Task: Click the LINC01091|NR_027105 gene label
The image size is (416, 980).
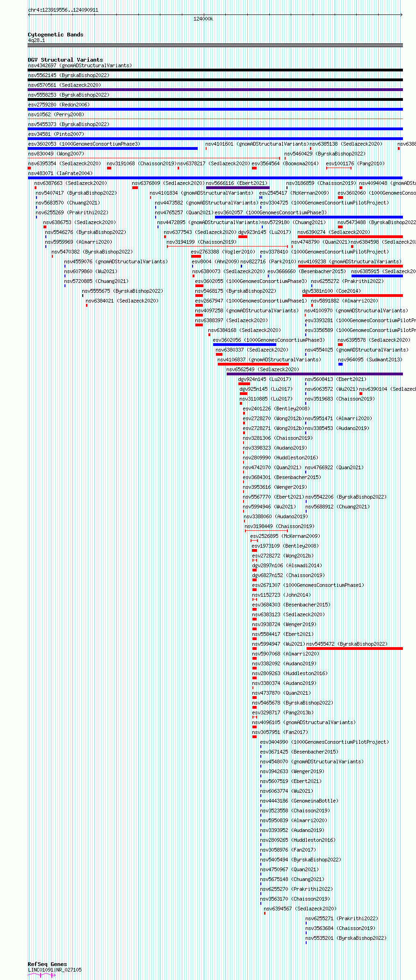Action: click(x=55, y=970)
